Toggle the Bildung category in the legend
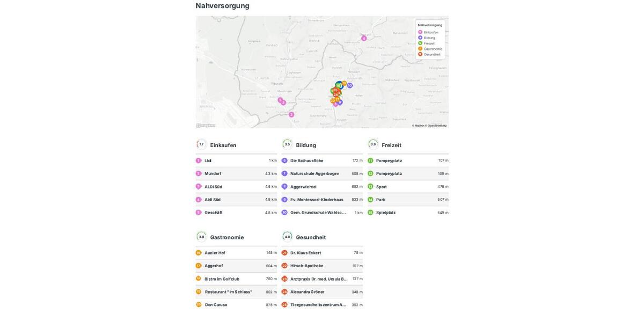Image resolution: width=644 pixels, height=322 pixels. click(x=427, y=36)
